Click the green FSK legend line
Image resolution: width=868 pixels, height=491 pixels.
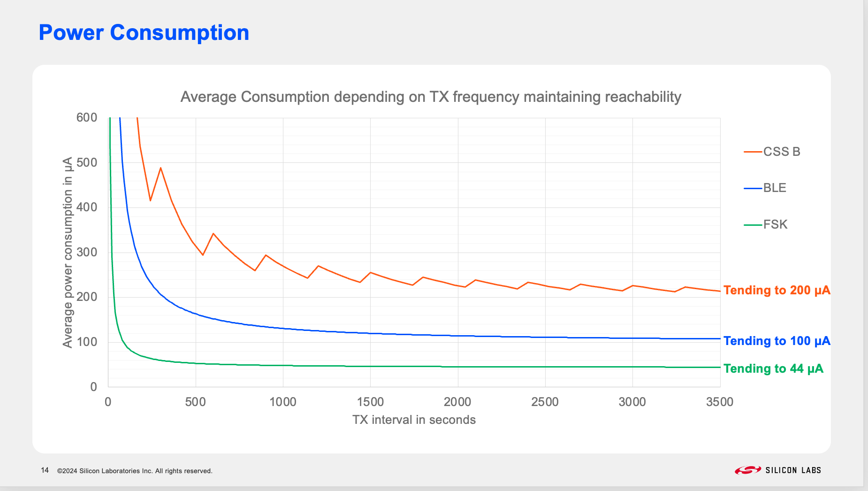pos(753,225)
